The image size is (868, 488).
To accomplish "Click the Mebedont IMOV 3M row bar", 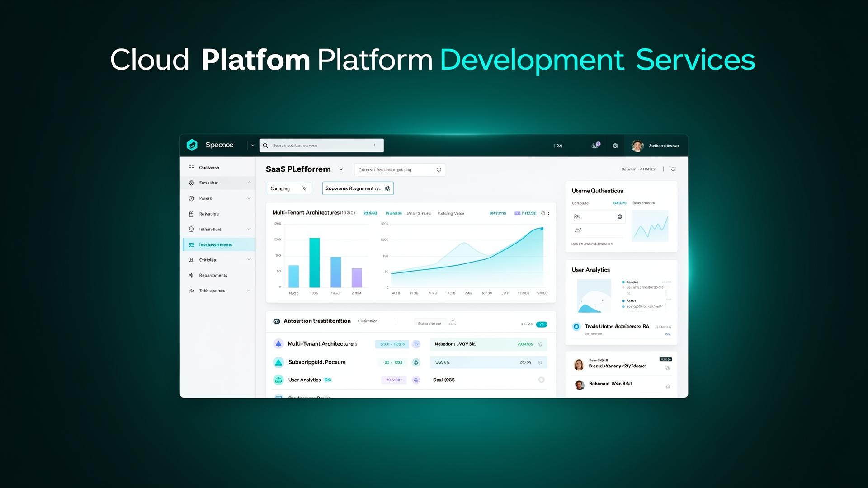I will point(489,344).
